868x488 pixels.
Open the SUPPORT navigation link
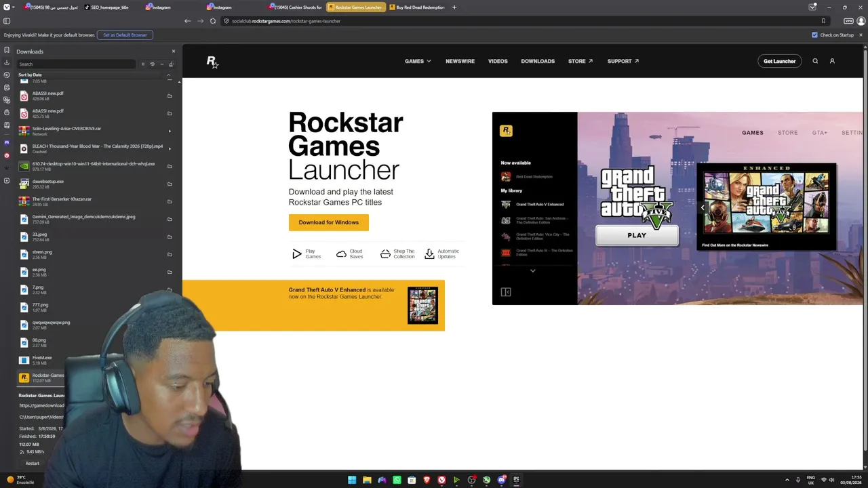tap(623, 61)
